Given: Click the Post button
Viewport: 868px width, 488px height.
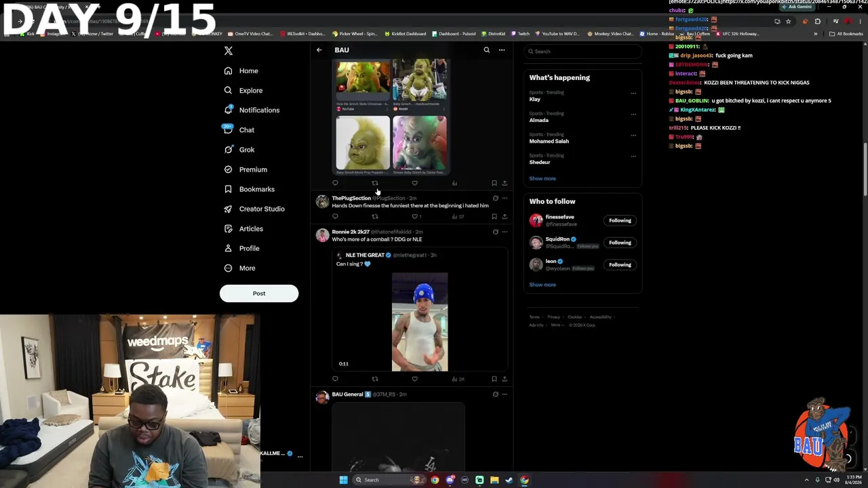Looking at the screenshot, I should 259,293.
